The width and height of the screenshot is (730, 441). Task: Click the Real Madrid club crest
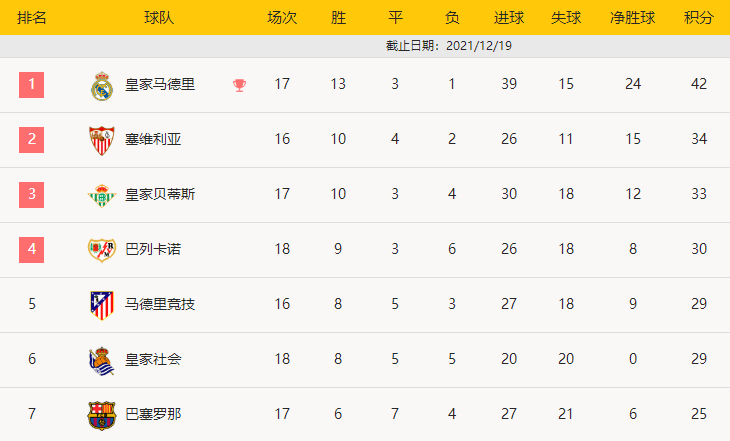pos(102,85)
